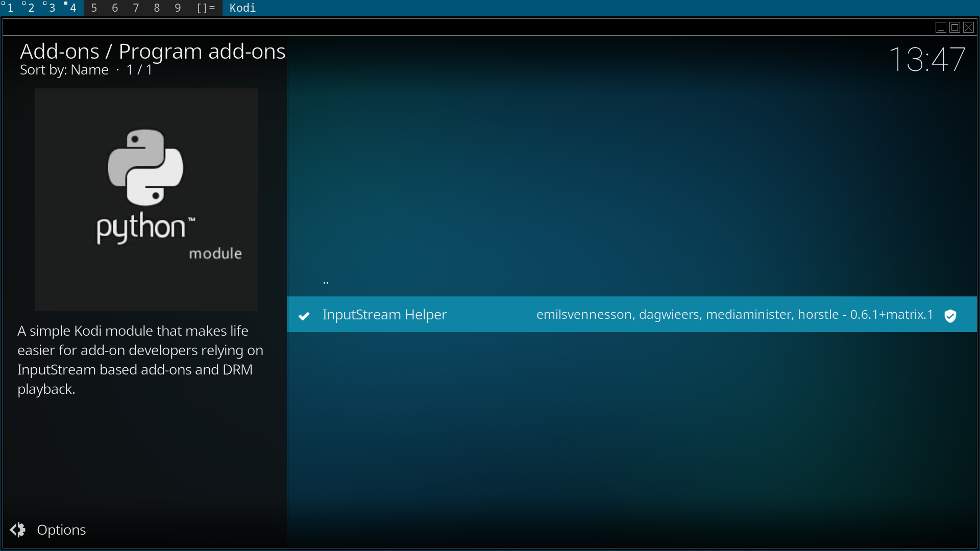Close the Kodi window
Viewport: 980px width, 551px height.
[968, 28]
